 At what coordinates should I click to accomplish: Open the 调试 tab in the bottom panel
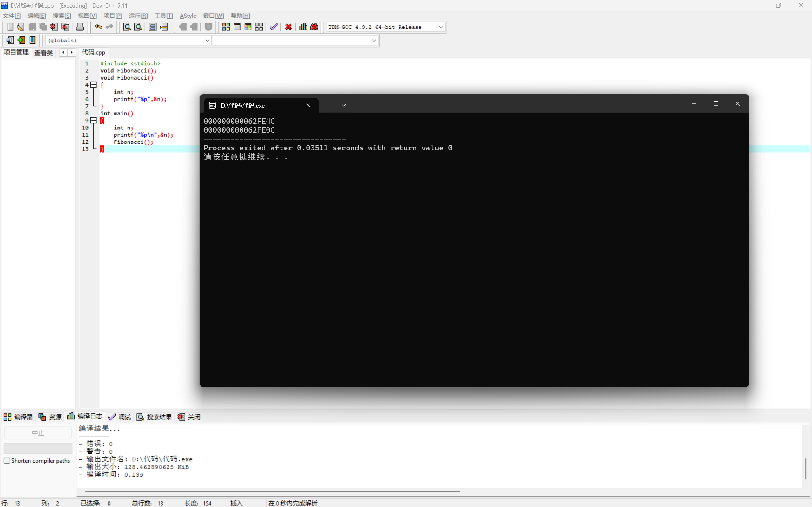coord(120,417)
